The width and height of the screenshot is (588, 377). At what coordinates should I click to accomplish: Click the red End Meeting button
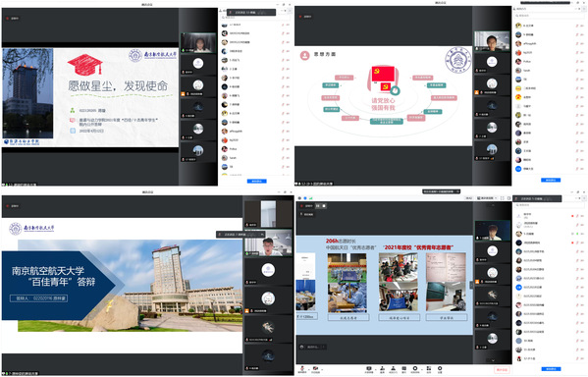tap(503, 369)
